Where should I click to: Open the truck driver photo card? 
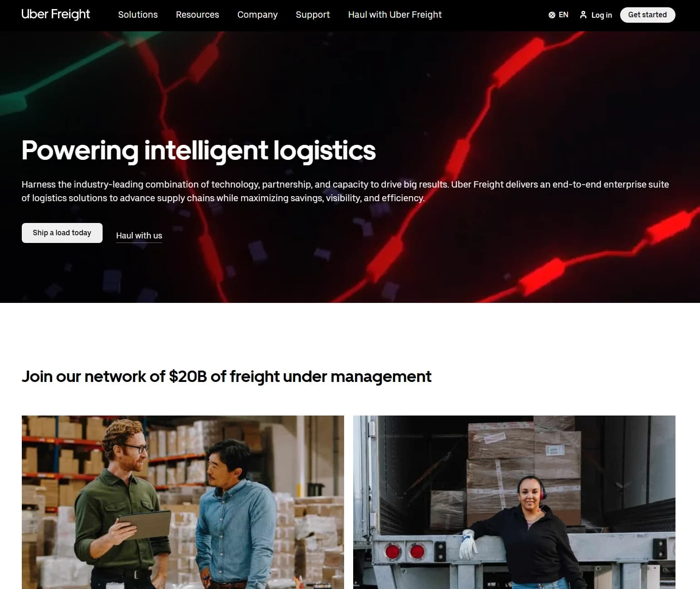pyautogui.click(x=514, y=502)
